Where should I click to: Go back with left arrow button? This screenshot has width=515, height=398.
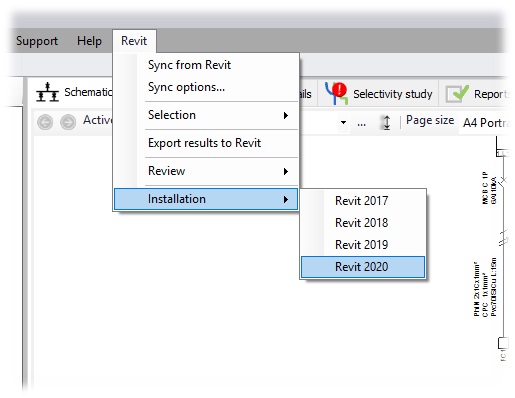click(x=45, y=122)
